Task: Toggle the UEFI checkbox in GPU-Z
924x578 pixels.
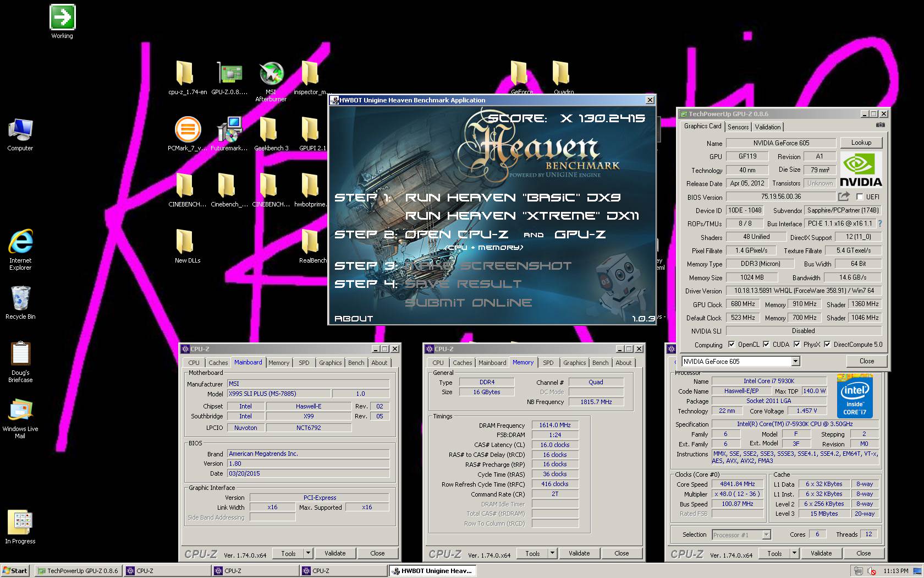Action: pos(859,197)
